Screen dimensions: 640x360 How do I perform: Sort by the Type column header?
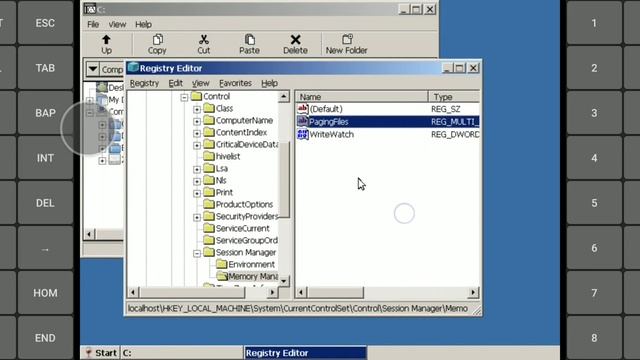454,97
